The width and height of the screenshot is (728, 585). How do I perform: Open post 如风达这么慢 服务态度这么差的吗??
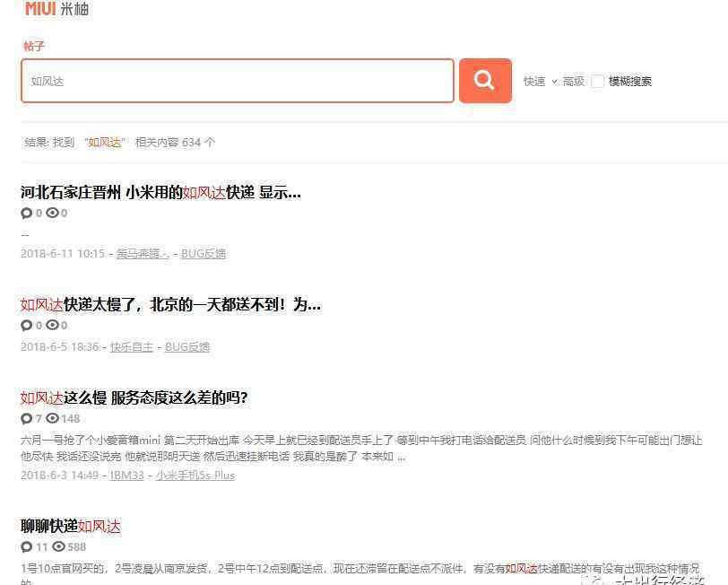pos(134,397)
